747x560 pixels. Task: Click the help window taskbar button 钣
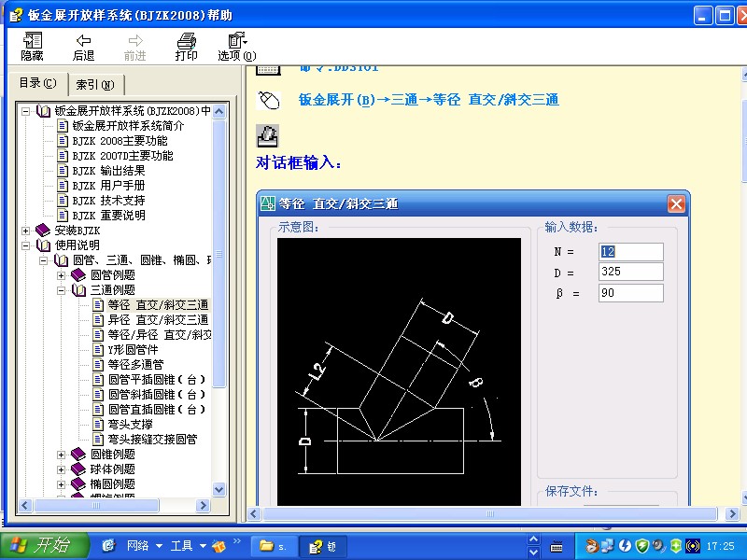click(x=322, y=546)
